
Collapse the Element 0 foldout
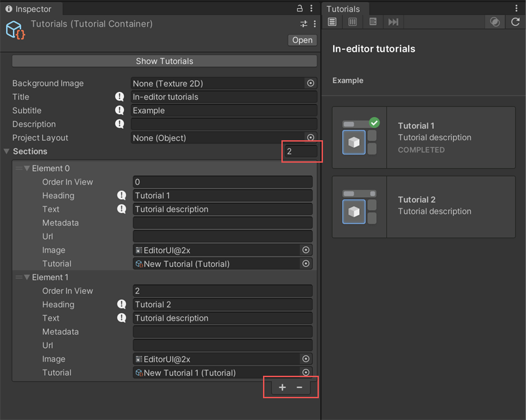27,169
